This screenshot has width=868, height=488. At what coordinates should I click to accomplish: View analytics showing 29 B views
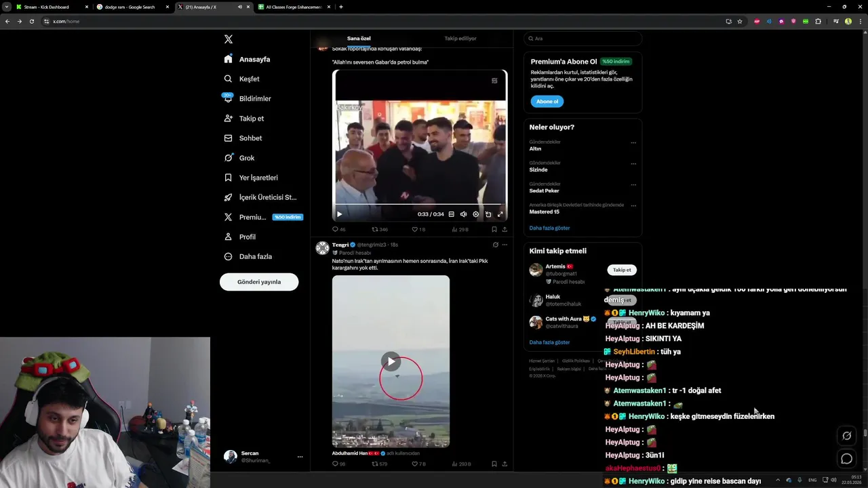click(x=460, y=229)
